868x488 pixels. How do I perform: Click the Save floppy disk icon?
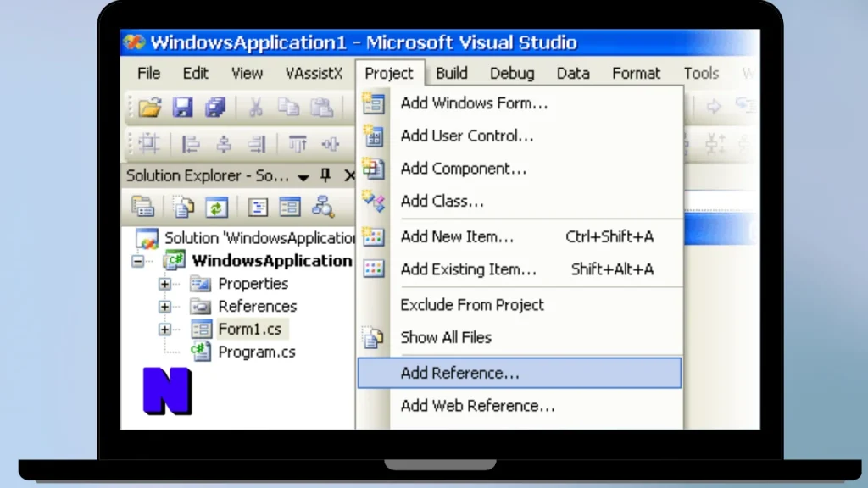pyautogui.click(x=182, y=107)
